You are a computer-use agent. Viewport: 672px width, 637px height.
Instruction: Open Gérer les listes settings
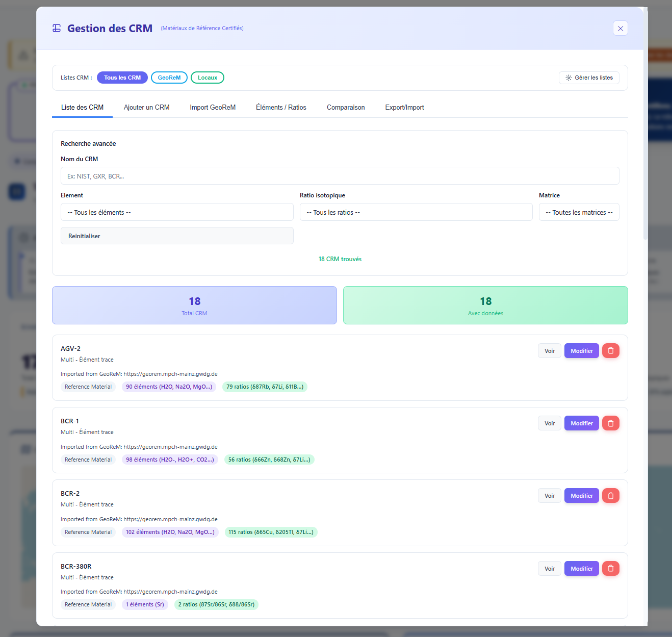(x=589, y=78)
